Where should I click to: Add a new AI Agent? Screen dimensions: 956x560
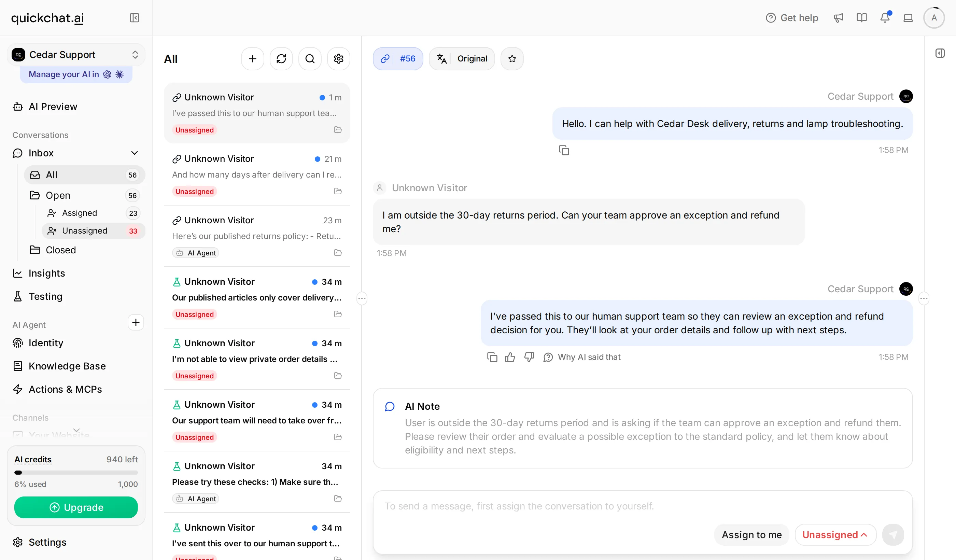click(x=136, y=323)
